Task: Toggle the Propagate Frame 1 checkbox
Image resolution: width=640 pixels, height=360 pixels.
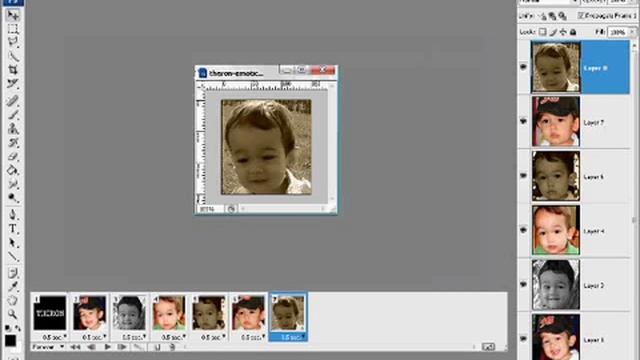Action: coord(581,16)
